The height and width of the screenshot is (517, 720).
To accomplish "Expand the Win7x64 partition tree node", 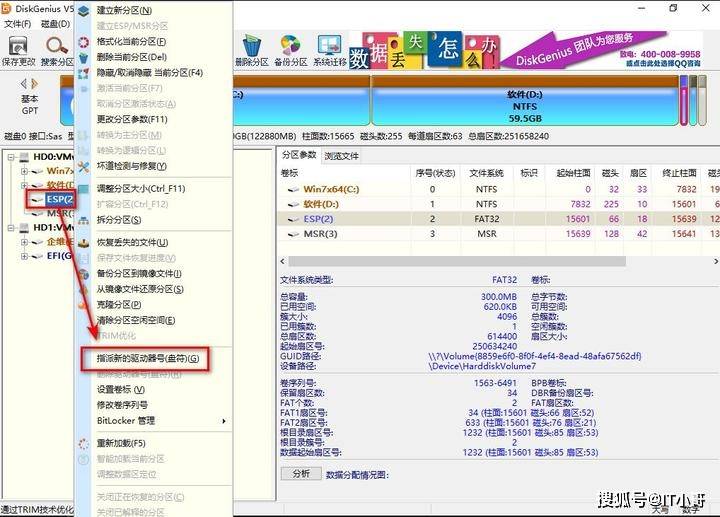I will click(x=24, y=171).
